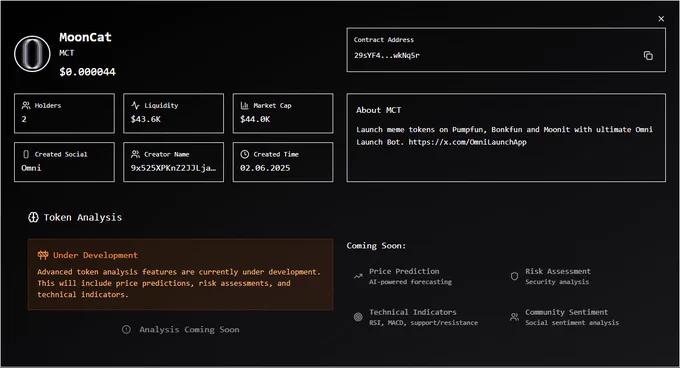Viewport: 680px width, 368px height.
Task: Click the Creator Name label
Action: pyautogui.click(x=167, y=154)
